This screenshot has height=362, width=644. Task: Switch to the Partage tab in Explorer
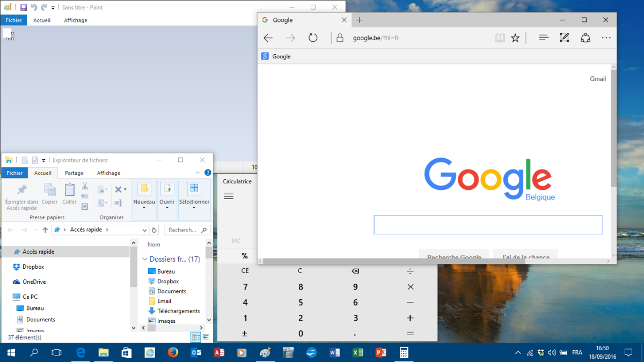[x=74, y=173]
